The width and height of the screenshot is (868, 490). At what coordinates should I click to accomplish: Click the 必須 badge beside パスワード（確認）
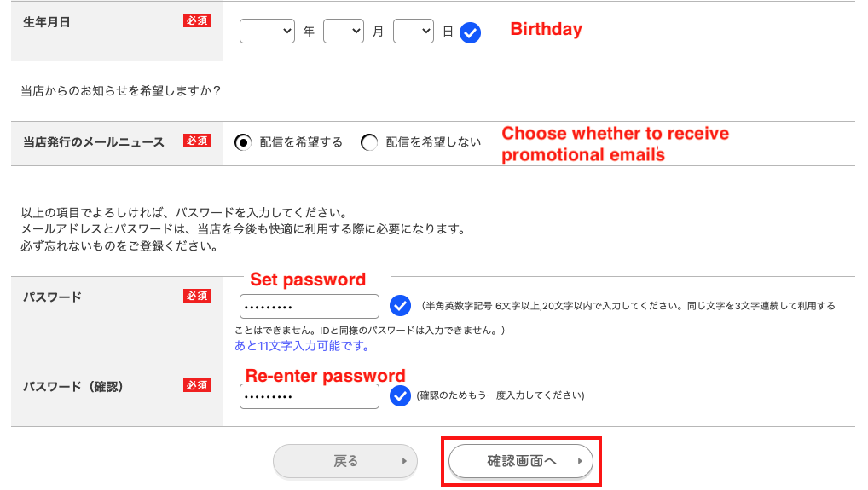[x=196, y=386]
